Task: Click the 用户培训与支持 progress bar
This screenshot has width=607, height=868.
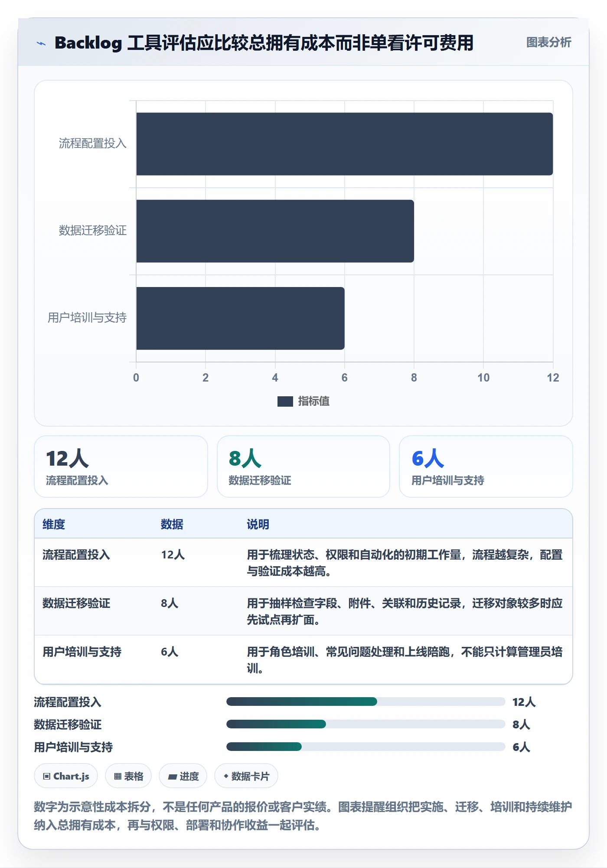Action: click(366, 747)
